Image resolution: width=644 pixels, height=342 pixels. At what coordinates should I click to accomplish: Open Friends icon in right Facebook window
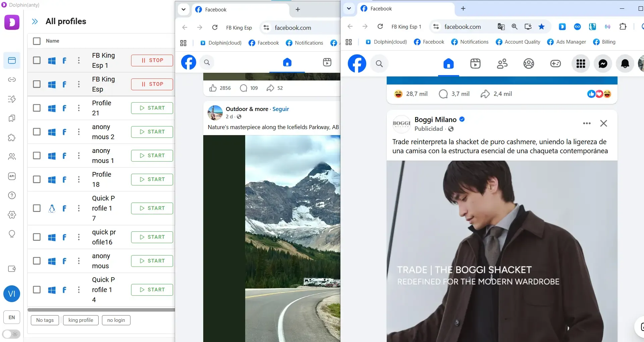point(502,64)
